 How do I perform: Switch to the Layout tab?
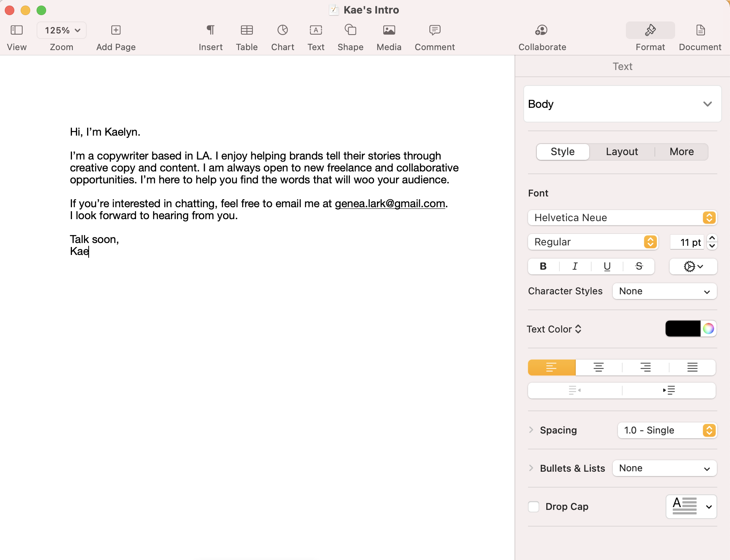(x=622, y=152)
